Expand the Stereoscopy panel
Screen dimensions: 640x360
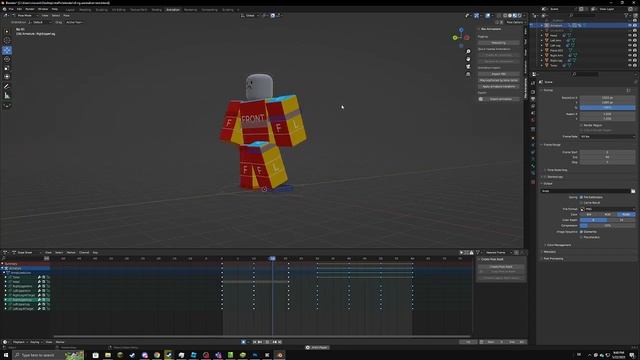(554, 177)
